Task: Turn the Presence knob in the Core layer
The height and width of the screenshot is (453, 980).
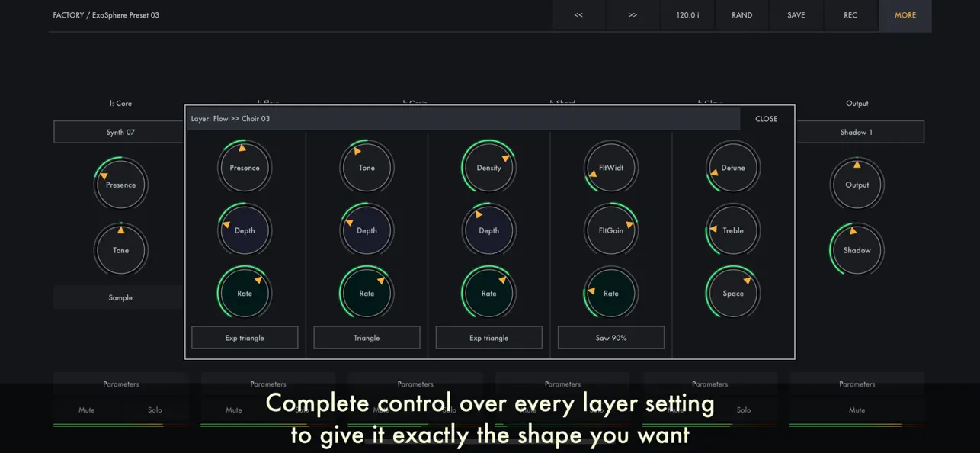Action: (x=120, y=184)
